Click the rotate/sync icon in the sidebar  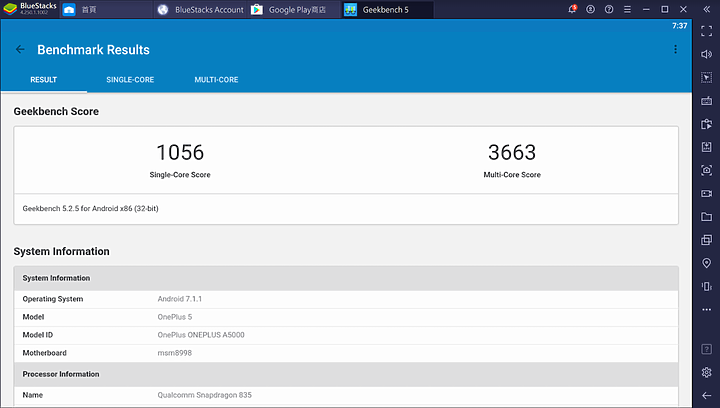pyautogui.click(x=706, y=124)
